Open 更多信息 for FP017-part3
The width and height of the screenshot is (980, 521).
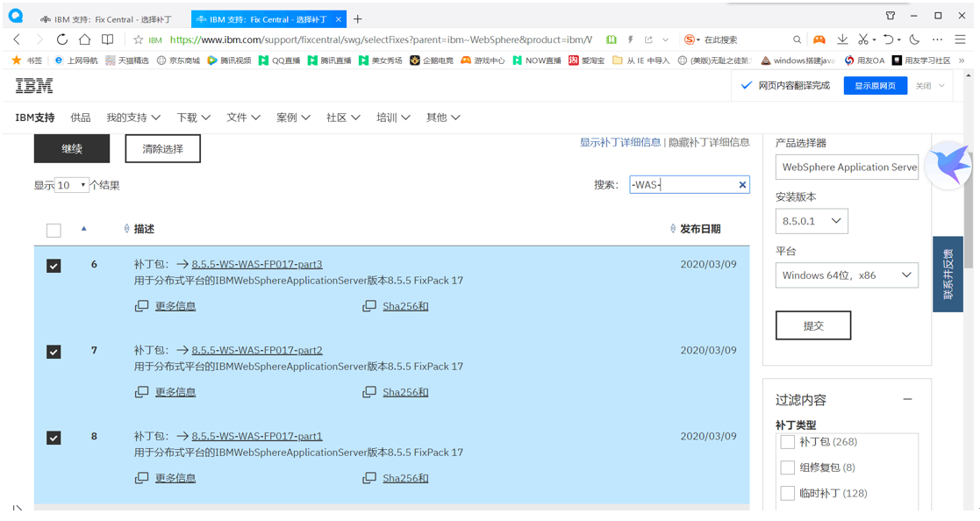(x=175, y=306)
